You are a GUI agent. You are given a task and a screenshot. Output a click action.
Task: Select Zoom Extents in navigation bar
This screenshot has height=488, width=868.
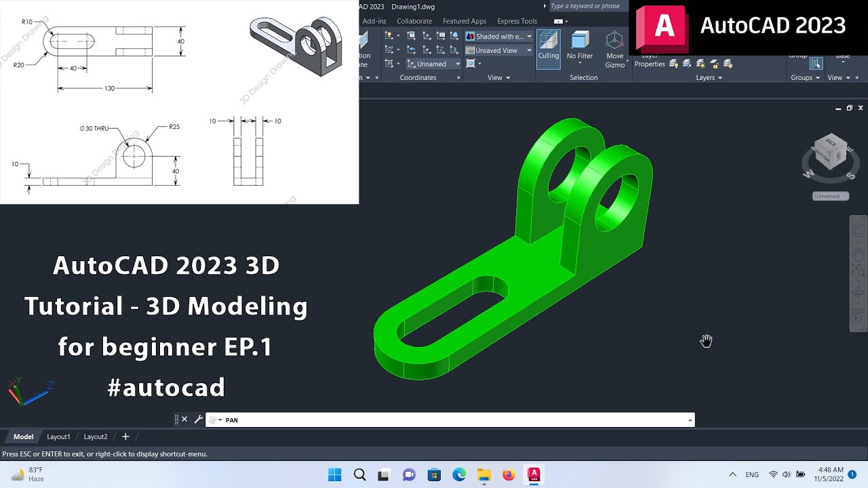click(x=858, y=270)
